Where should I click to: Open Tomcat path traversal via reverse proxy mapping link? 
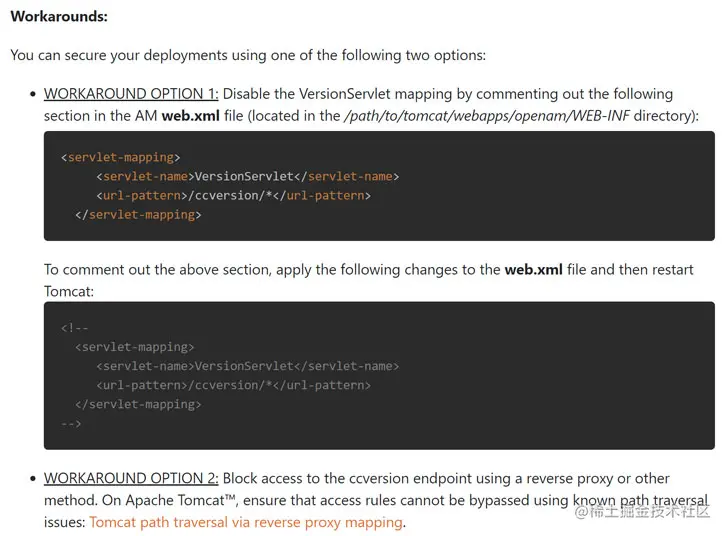tap(246, 522)
